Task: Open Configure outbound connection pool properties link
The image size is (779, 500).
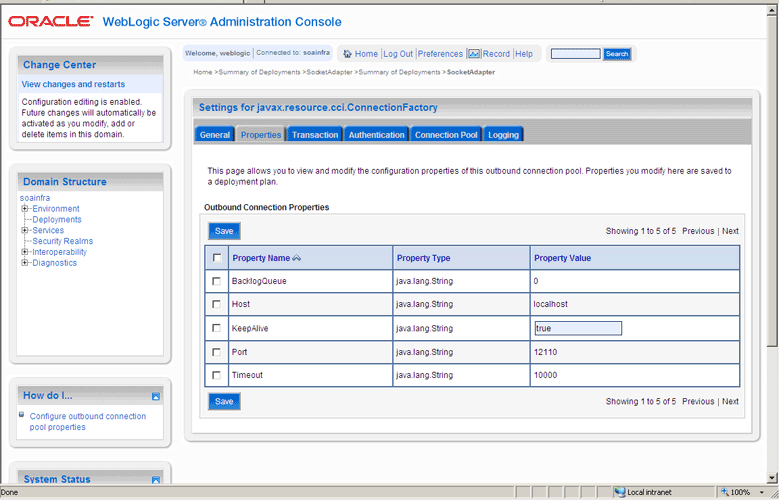Action: point(87,421)
